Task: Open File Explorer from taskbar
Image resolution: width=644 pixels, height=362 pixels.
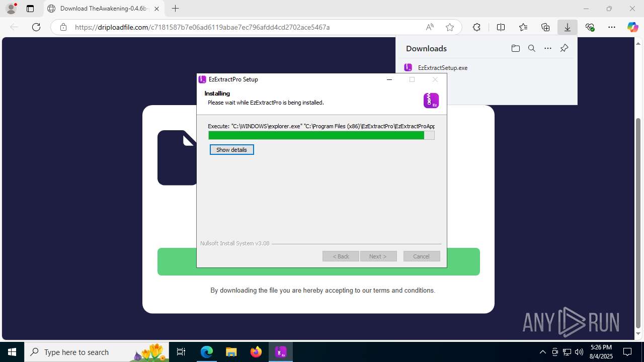Action: [x=231, y=352]
